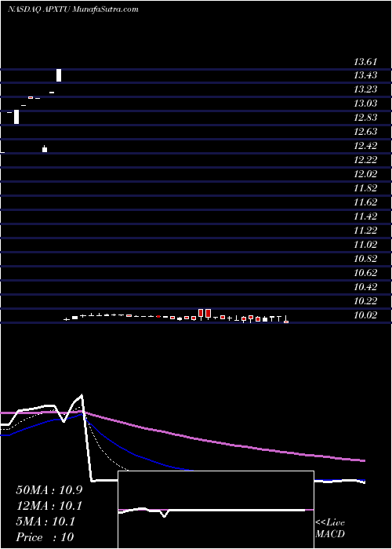Click the MACD inset chart panel
The image size is (392, 549).
(x=216, y=510)
